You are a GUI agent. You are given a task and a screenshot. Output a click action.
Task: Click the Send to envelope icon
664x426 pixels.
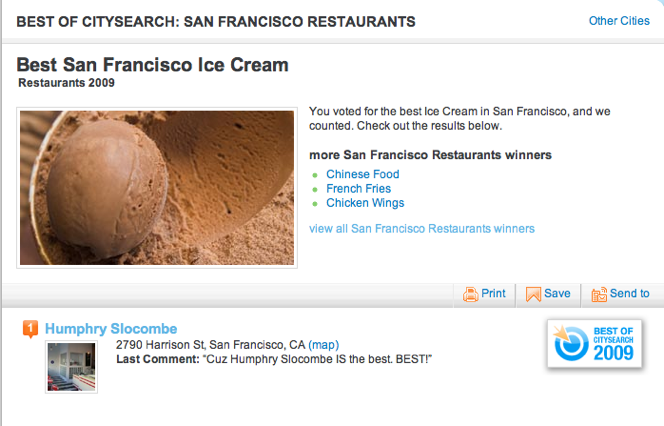coord(599,294)
